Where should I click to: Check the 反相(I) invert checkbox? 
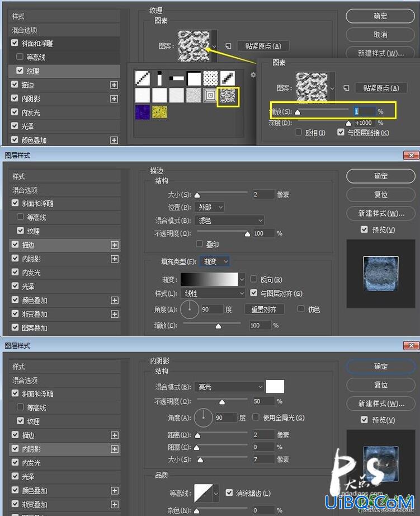[x=298, y=132]
